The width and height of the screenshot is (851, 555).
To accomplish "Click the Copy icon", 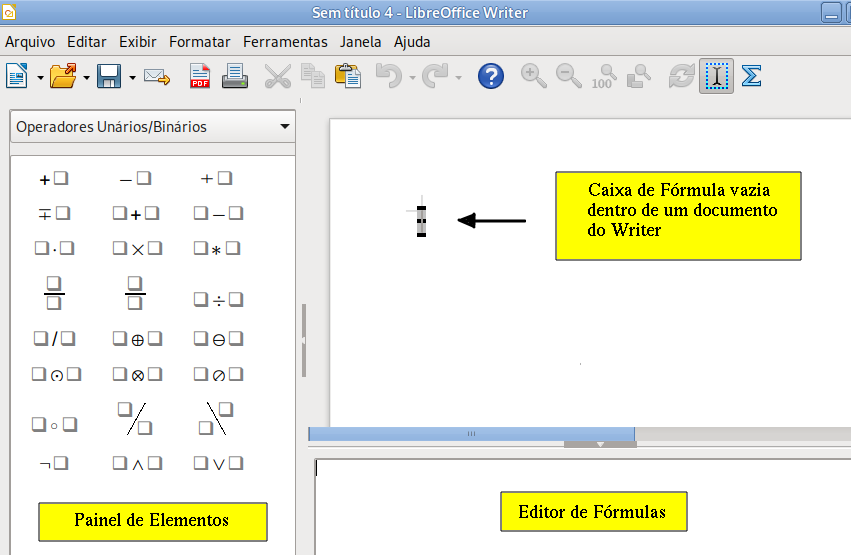I will coord(313,76).
